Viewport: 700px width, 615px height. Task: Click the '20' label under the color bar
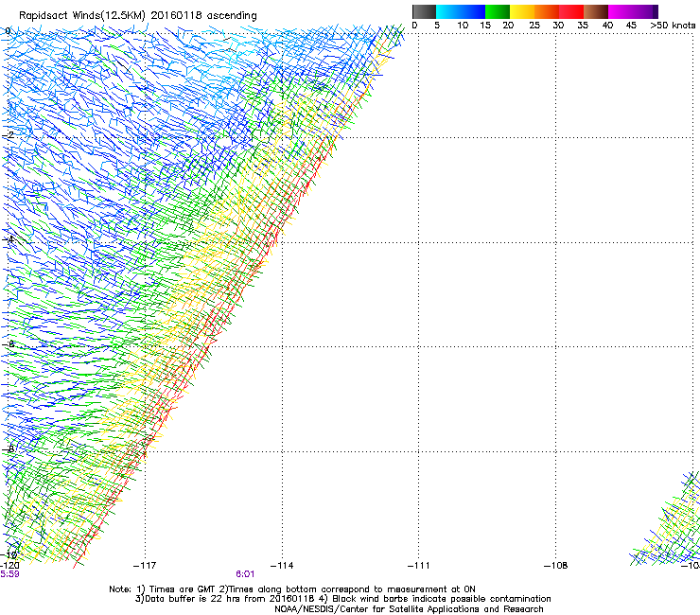[508, 26]
